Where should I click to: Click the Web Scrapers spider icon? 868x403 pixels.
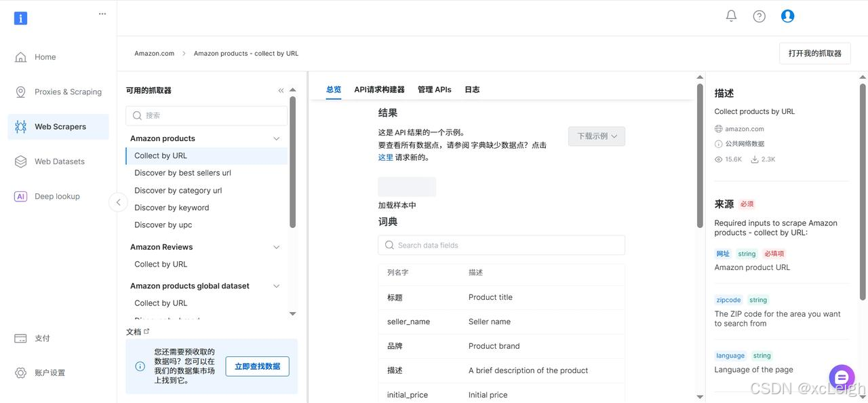[x=21, y=127]
